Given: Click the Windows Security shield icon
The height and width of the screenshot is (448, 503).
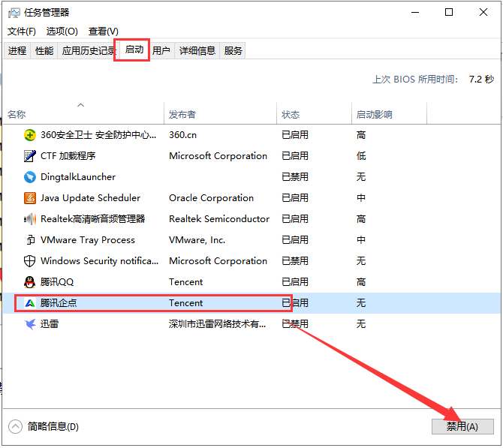Looking at the screenshot, I should point(30,261).
